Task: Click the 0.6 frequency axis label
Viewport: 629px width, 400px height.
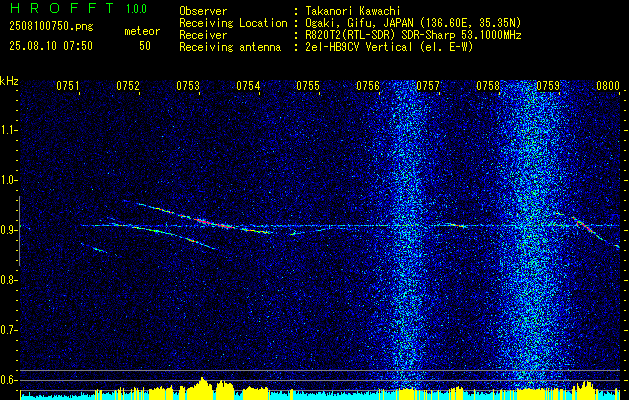Action: pos(6,380)
